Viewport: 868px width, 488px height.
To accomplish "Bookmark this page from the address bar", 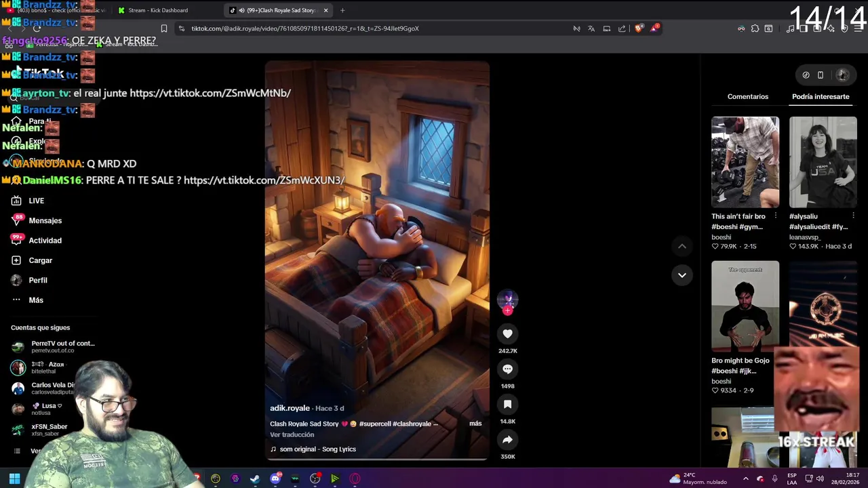I will pos(164,28).
